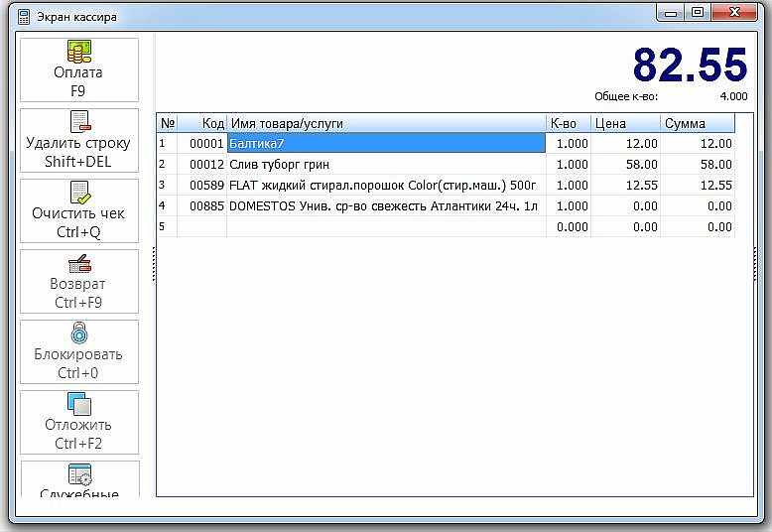Image resolution: width=772 pixels, height=532 pixels.
Task: Click the Удалить строку receipt icon
Action: pyautogui.click(x=80, y=122)
